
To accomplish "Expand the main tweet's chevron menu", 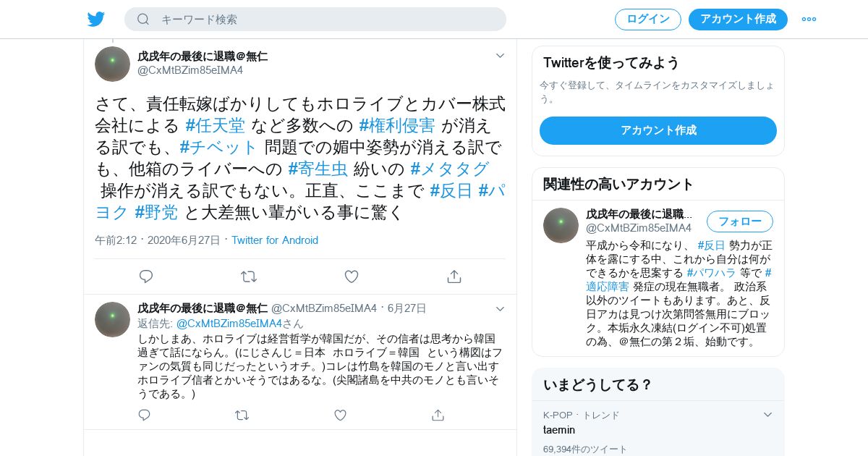I will [500, 56].
